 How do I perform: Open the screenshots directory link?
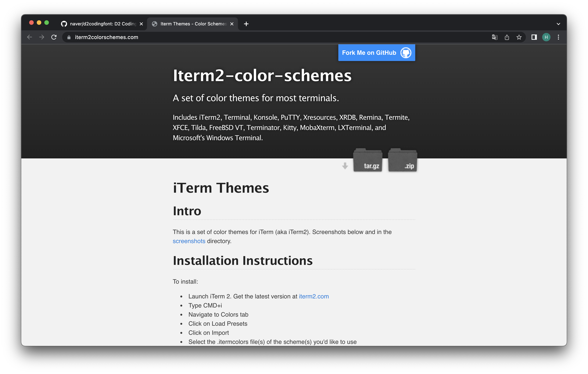(x=189, y=241)
